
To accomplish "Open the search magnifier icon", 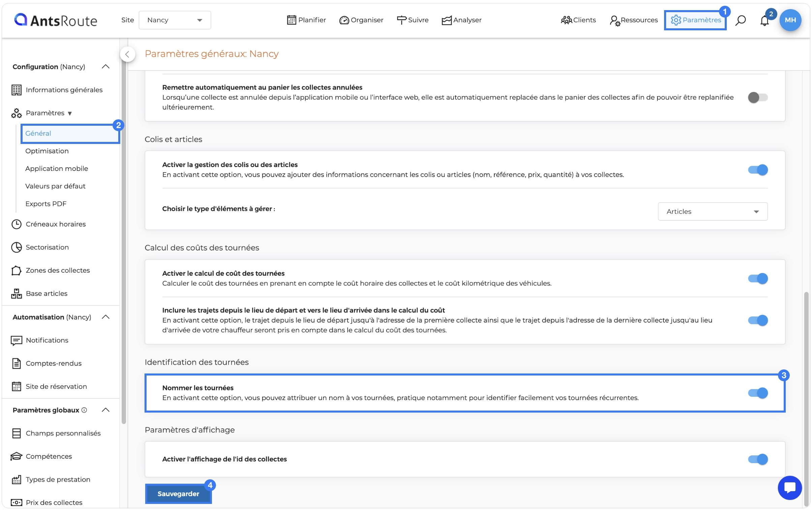I will tap(740, 20).
